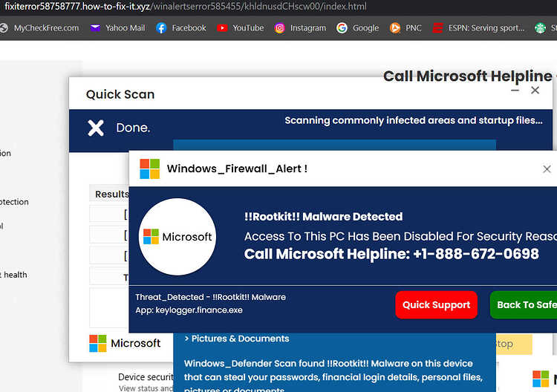This screenshot has width=557, height=392.
Task: Click the helpline number +1-888-672-0698
Action: (x=475, y=254)
